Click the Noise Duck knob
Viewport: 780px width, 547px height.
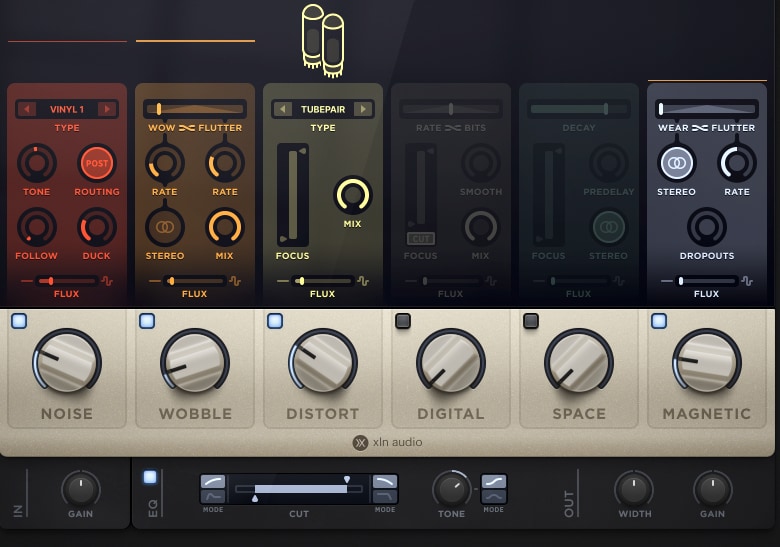(97, 227)
